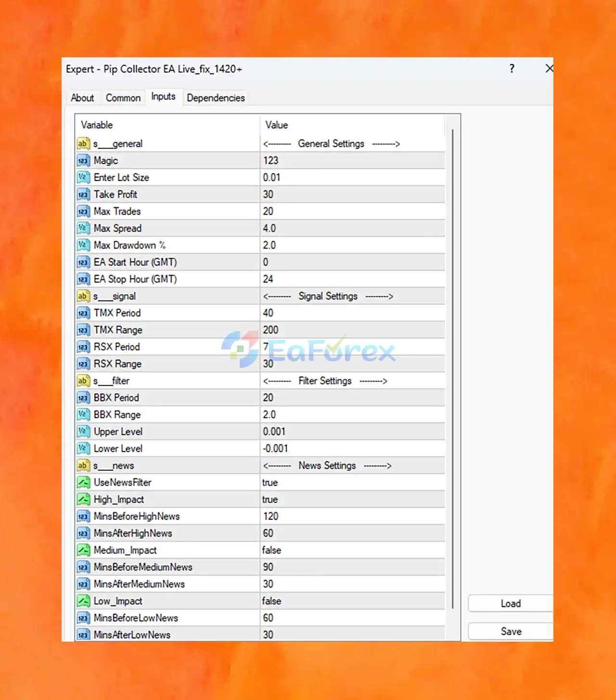This screenshot has width=616, height=700.
Task: Click the Load button
Action: pos(511,603)
